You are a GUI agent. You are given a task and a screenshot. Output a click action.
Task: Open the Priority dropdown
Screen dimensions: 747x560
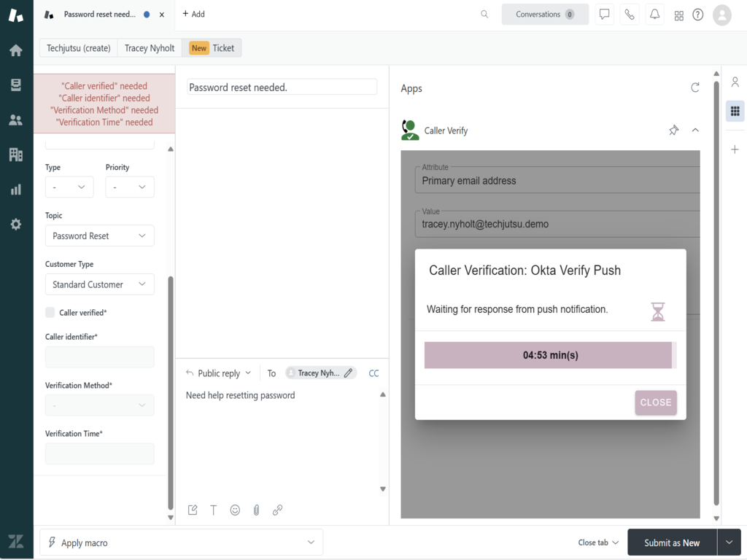[129, 187]
